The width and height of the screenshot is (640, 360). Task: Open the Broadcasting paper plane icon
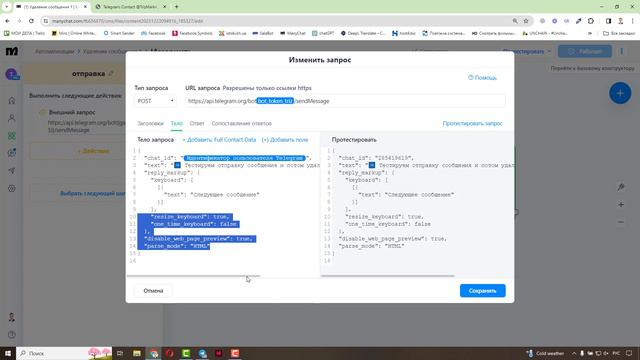pyautogui.click(x=12, y=171)
